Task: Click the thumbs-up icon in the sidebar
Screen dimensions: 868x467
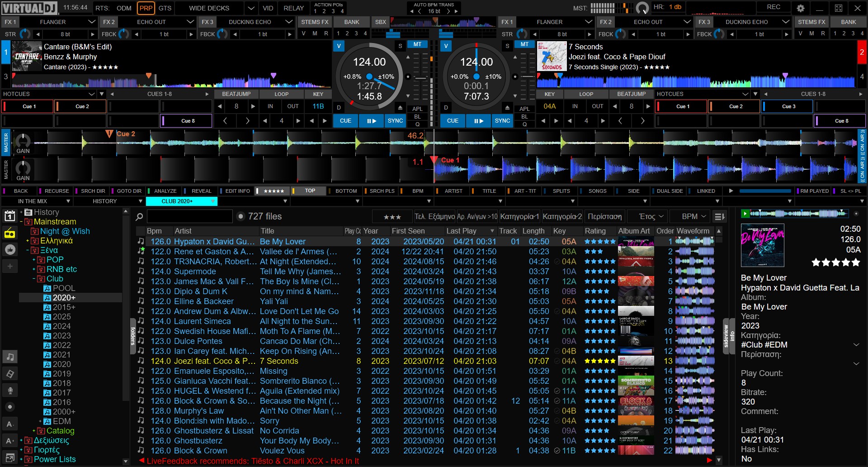Action: pyautogui.click(x=10, y=249)
